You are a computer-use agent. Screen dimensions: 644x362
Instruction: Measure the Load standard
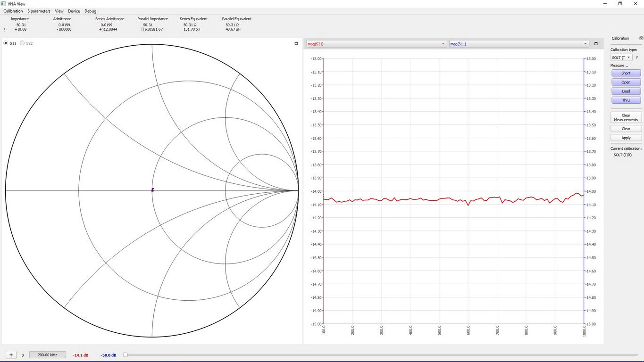click(626, 91)
